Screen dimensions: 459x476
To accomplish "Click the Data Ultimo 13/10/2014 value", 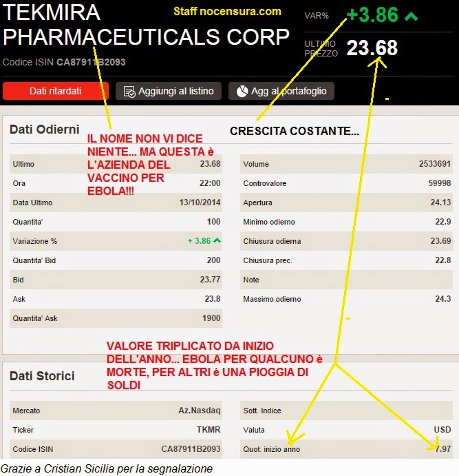I will point(200,203).
